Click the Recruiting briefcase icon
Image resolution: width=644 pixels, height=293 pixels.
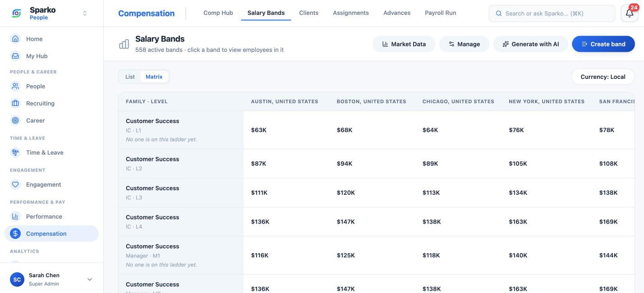pyautogui.click(x=15, y=103)
